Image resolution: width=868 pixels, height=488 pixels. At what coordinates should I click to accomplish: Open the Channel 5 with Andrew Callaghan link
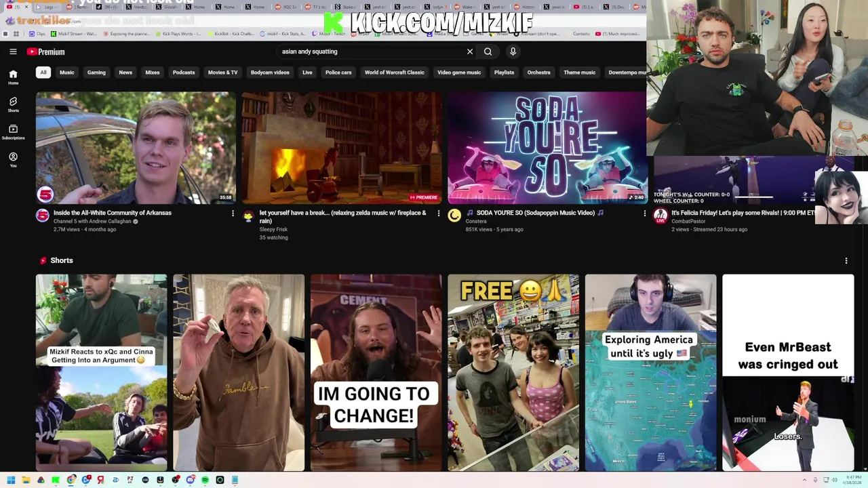point(92,221)
